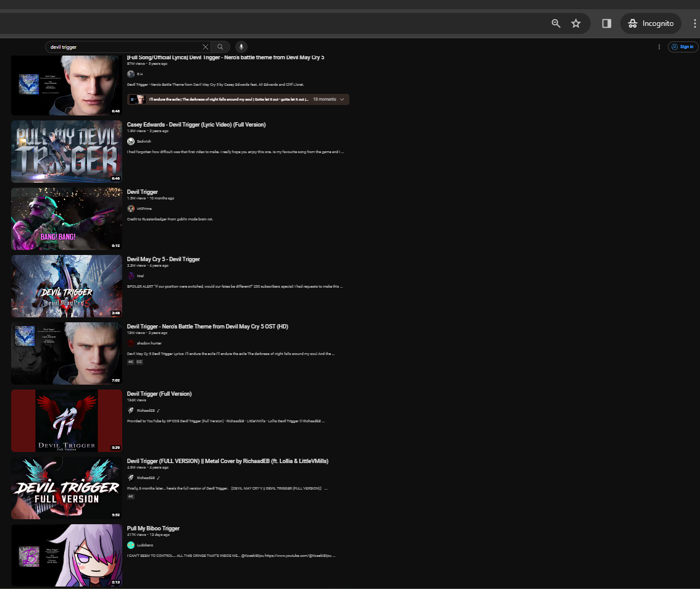Click description 'I had forgotten how difficult'
Image resolution: width=700 pixels, height=589 pixels.
coord(236,152)
